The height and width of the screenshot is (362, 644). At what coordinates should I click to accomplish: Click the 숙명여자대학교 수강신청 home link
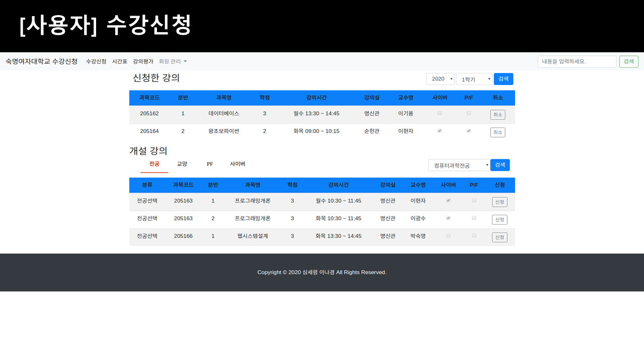[x=42, y=61]
